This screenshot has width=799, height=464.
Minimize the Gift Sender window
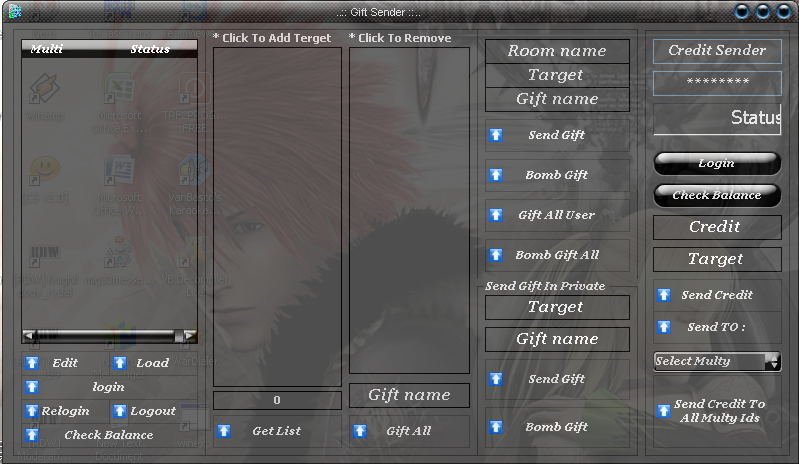742,11
